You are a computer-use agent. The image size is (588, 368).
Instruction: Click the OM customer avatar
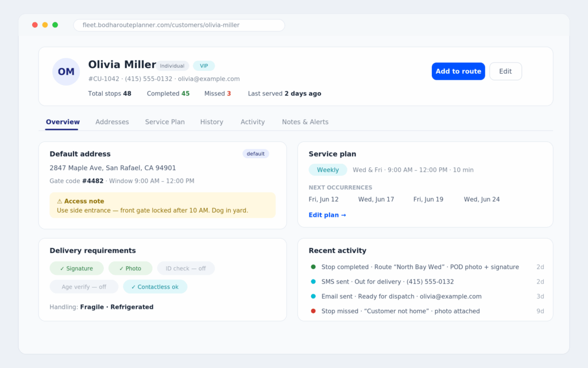(66, 72)
